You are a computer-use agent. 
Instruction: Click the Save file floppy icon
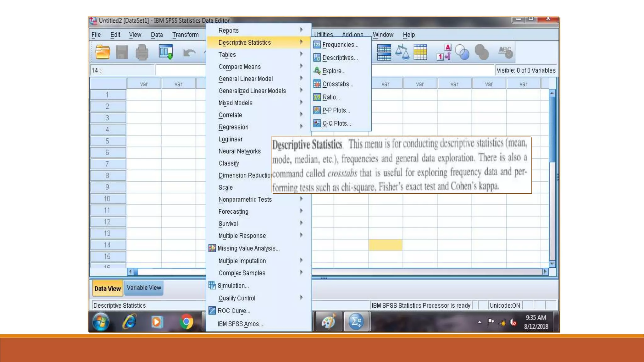point(122,52)
